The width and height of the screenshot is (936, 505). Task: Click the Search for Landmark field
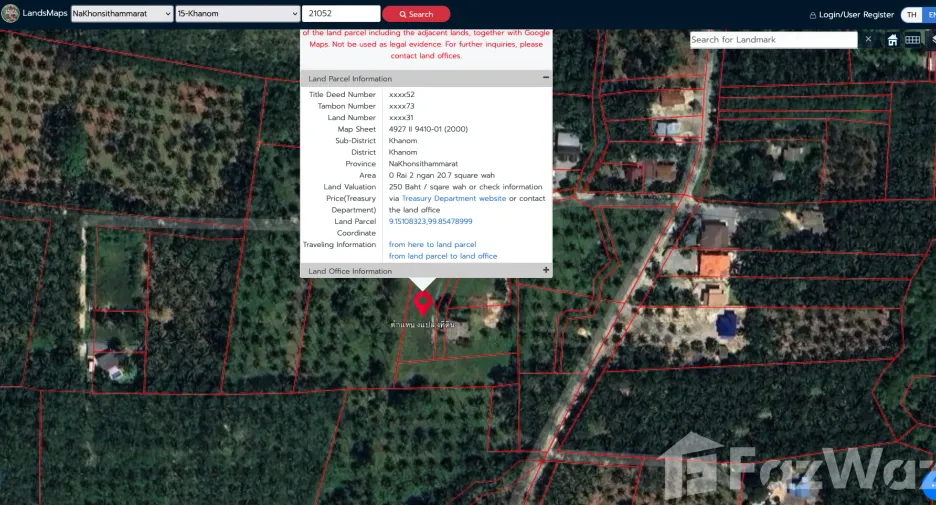tap(773, 39)
